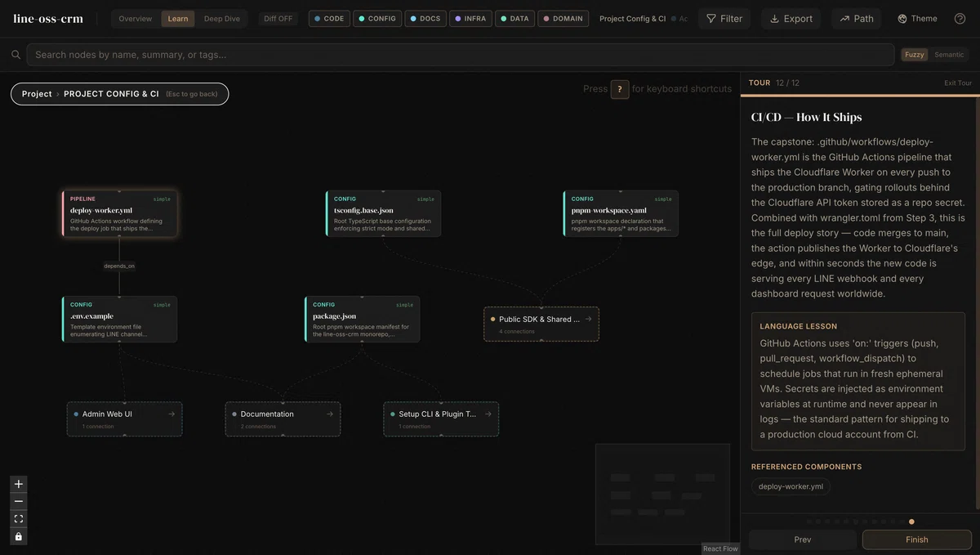Screen dimensions: 980x555
Task: Click Project breadcrumb to go back
Action: coord(37,94)
